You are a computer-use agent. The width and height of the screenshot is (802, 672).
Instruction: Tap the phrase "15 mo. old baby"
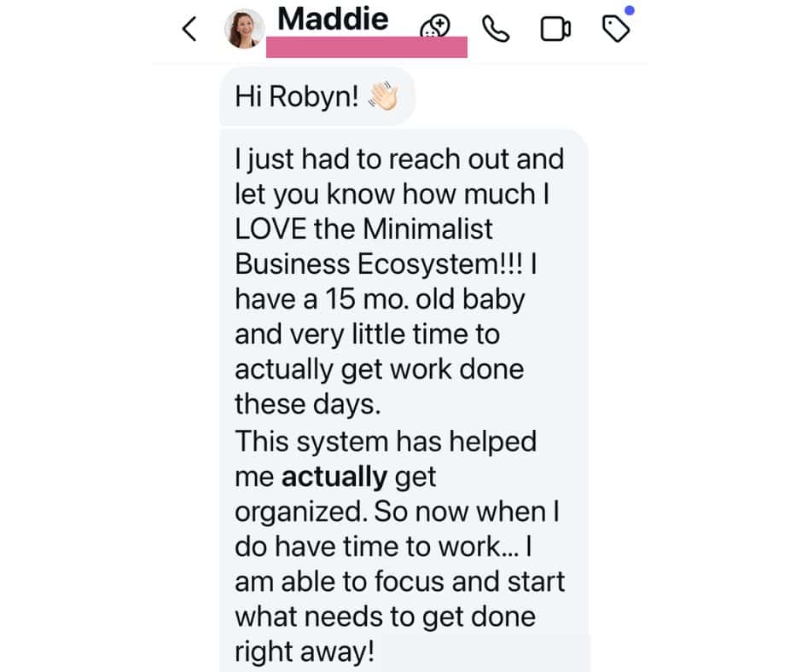425,298
